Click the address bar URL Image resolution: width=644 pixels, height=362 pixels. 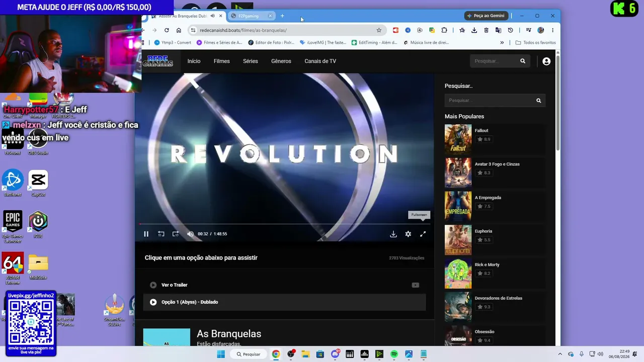click(x=243, y=30)
